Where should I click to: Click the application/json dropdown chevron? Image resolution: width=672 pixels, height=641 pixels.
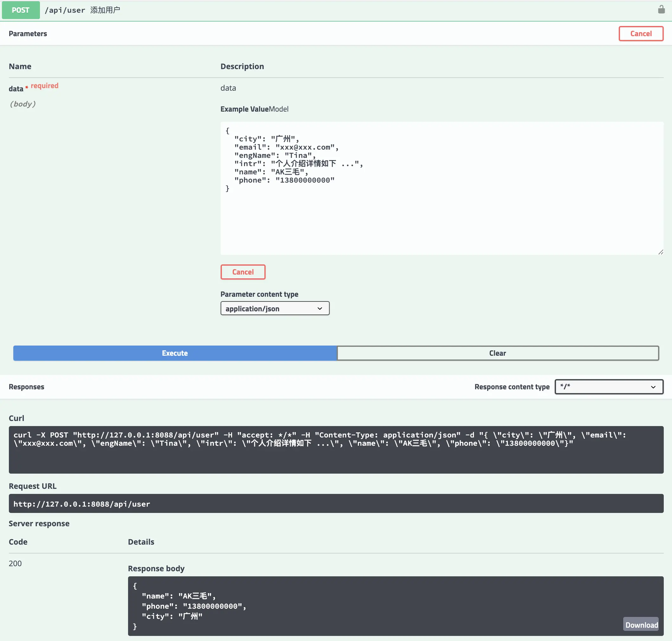point(320,308)
